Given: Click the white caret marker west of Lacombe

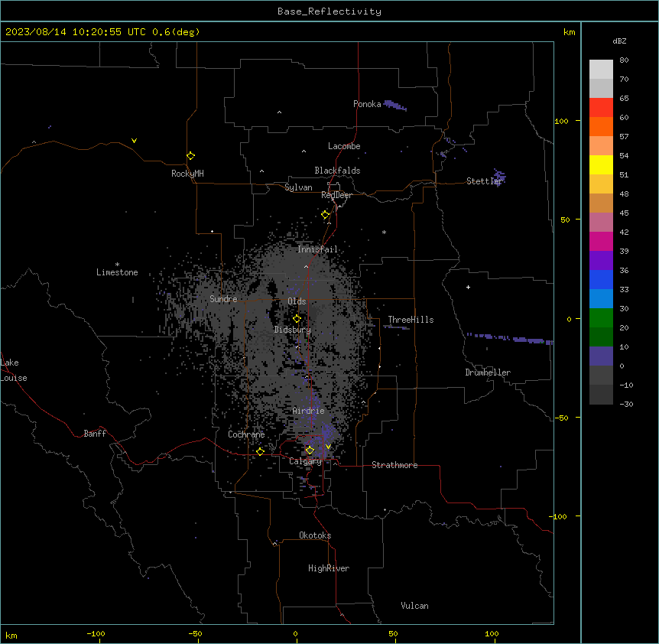Looking at the screenshot, I should click(304, 151).
